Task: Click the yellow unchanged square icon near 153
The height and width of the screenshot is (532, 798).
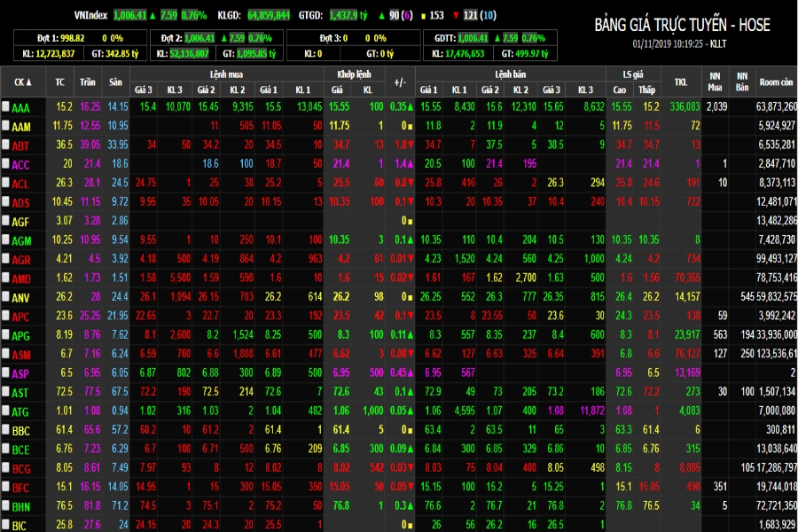Action: click(423, 16)
